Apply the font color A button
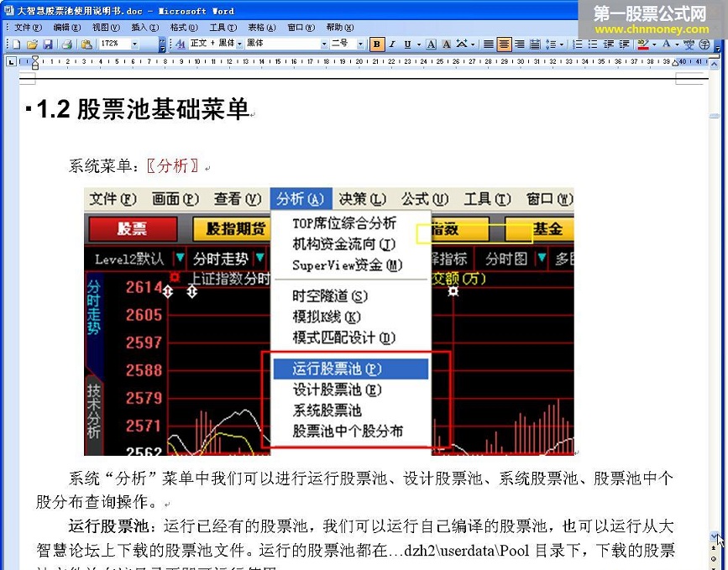Viewport: 728px width, 570px height. 666,44
